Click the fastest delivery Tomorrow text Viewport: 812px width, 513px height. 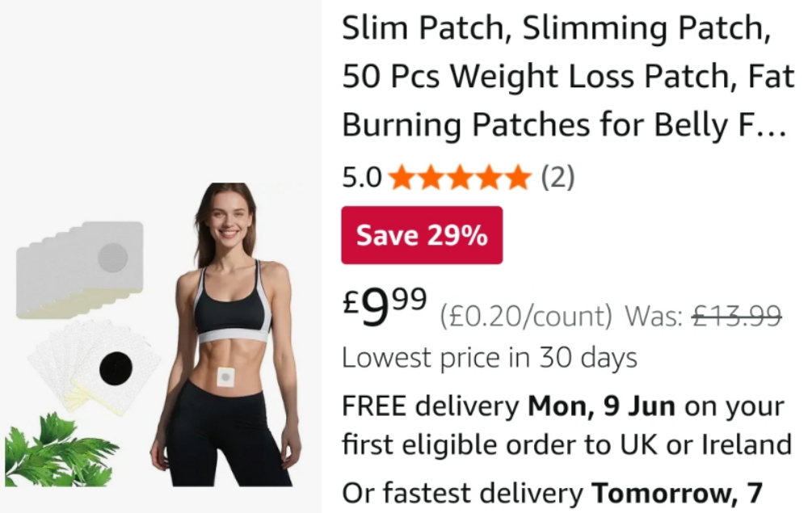[x=552, y=492]
